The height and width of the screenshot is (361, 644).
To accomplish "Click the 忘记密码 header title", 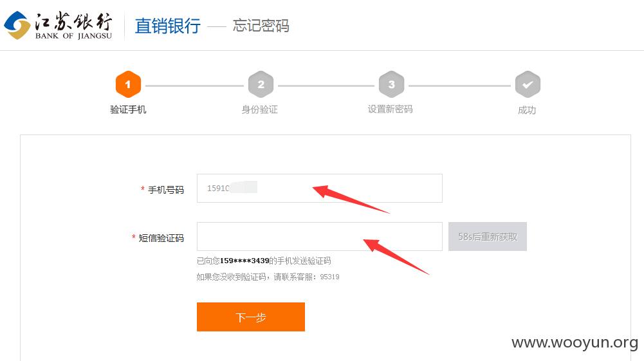I will tap(261, 26).
